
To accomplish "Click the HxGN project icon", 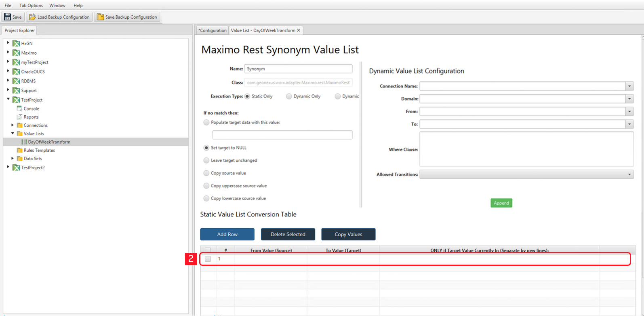I will 16,43.
